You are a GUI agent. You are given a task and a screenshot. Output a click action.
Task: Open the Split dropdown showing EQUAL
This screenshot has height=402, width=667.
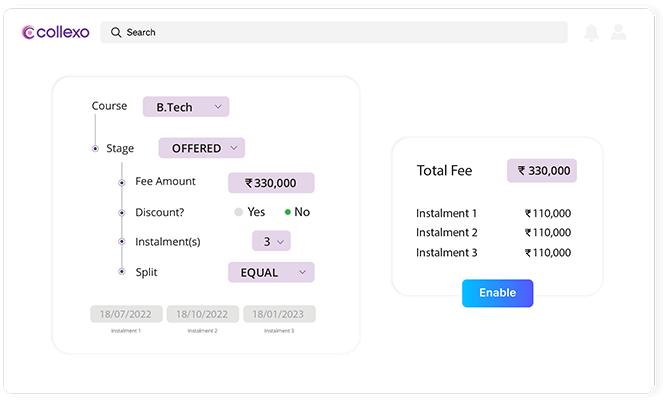pyautogui.click(x=271, y=272)
